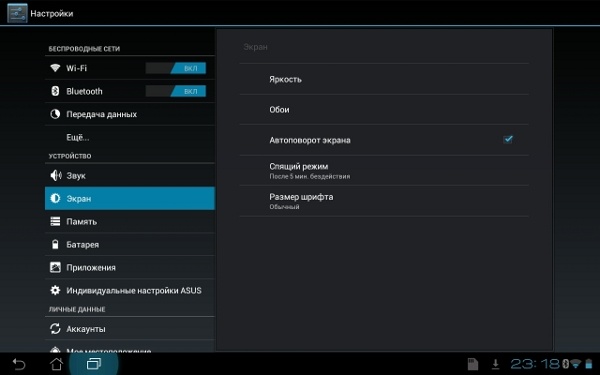The image size is (600, 375).
Task: Open the Приложения settings
Action: (x=130, y=267)
